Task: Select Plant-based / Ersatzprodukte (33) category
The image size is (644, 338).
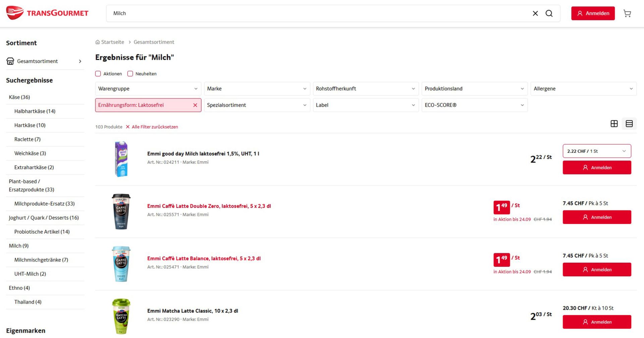Action: click(x=32, y=186)
